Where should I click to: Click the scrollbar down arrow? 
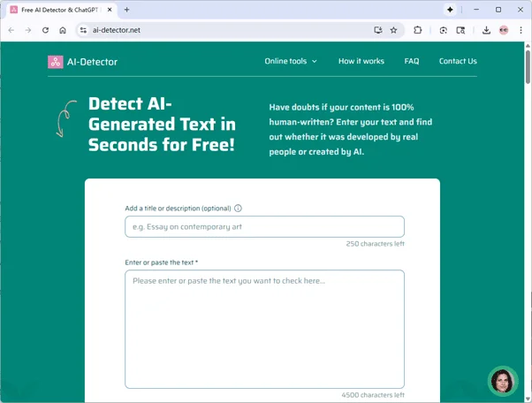(x=528, y=399)
